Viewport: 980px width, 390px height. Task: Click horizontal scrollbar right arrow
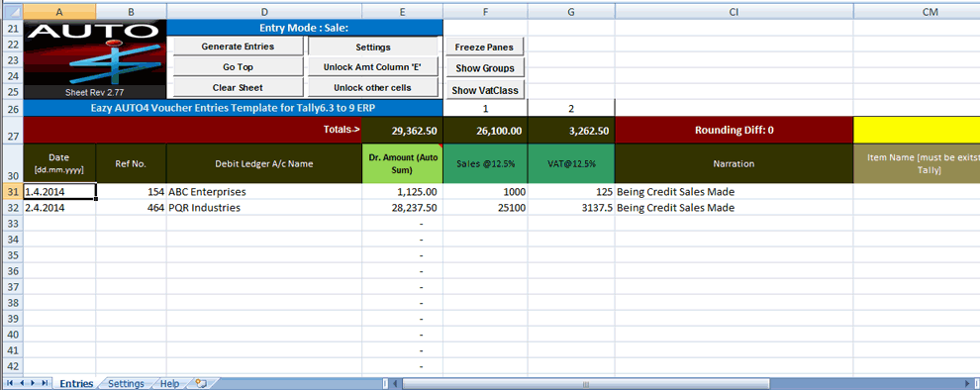967,383
